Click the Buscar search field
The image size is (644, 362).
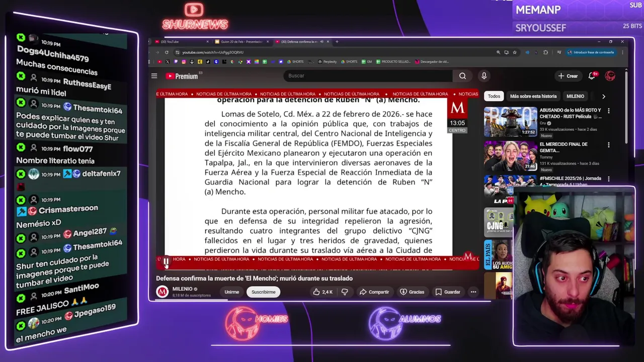coord(368,76)
